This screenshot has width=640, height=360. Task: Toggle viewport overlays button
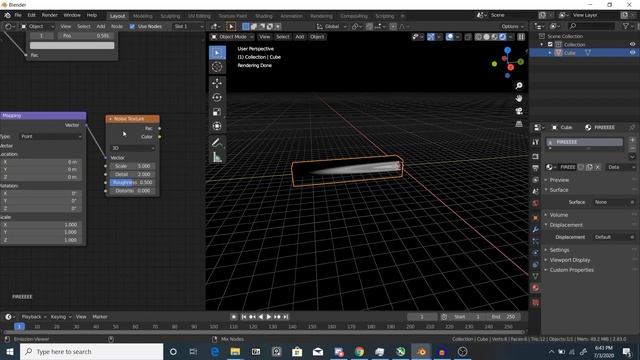[450, 37]
